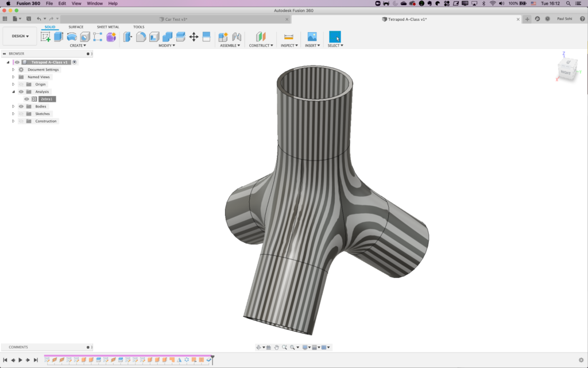Click the Fillet tool icon
The width and height of the screenshot is (588, 368).
141,37
